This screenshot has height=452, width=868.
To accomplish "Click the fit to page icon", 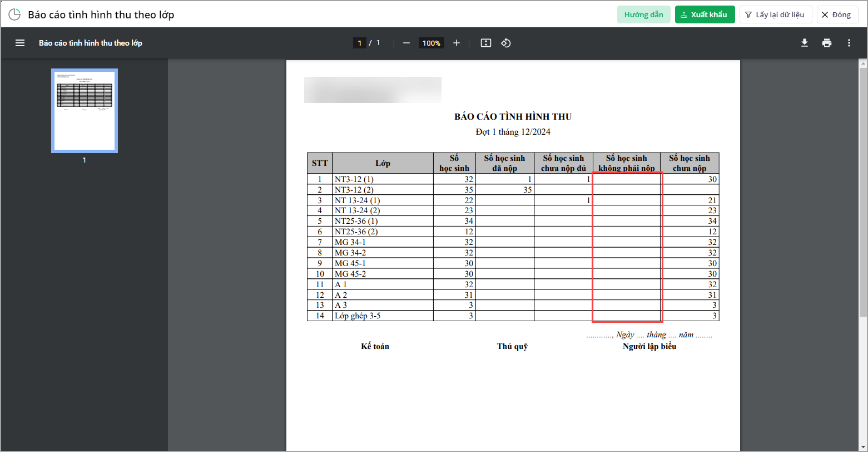I will click(486, 43).
